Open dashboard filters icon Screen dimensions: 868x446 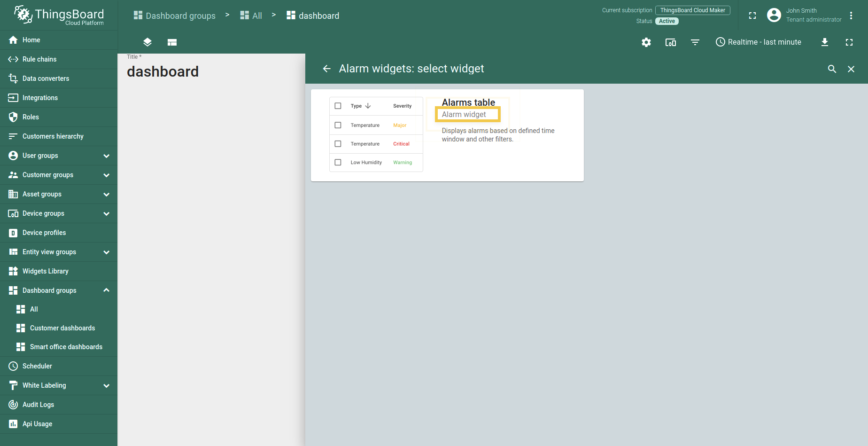(x=695, y=42)
